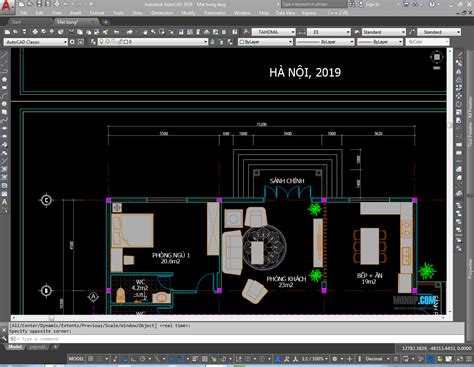
Task: Open the linetype ByLayer dropdown
Action: click(325, 42)
